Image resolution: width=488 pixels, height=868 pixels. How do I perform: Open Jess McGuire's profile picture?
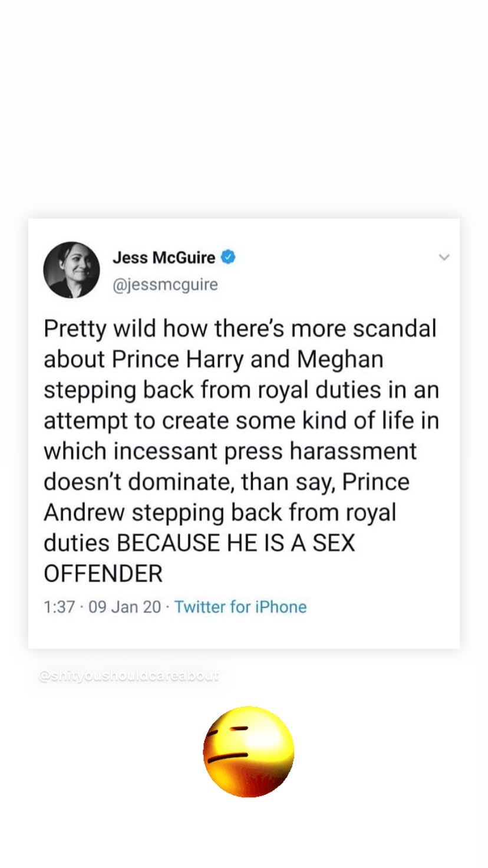coord(71,269)
